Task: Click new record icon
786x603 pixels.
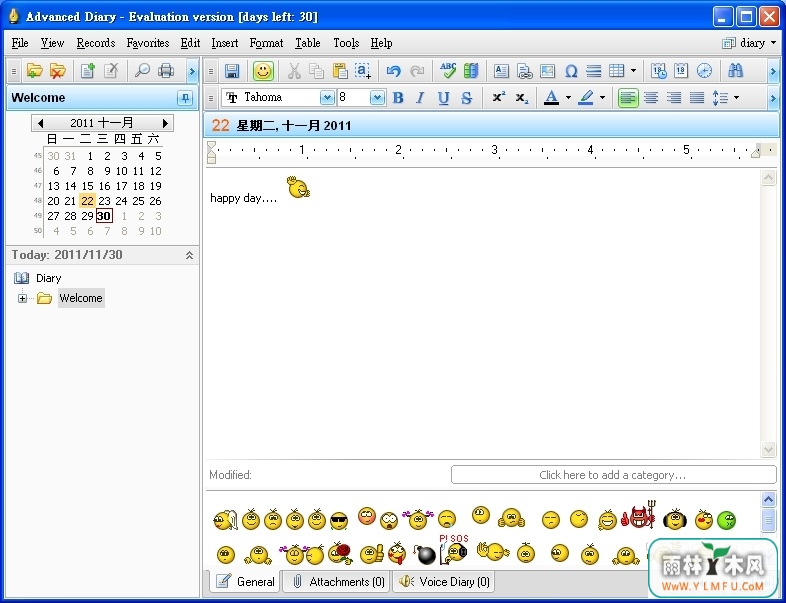Action: point(88,71)
